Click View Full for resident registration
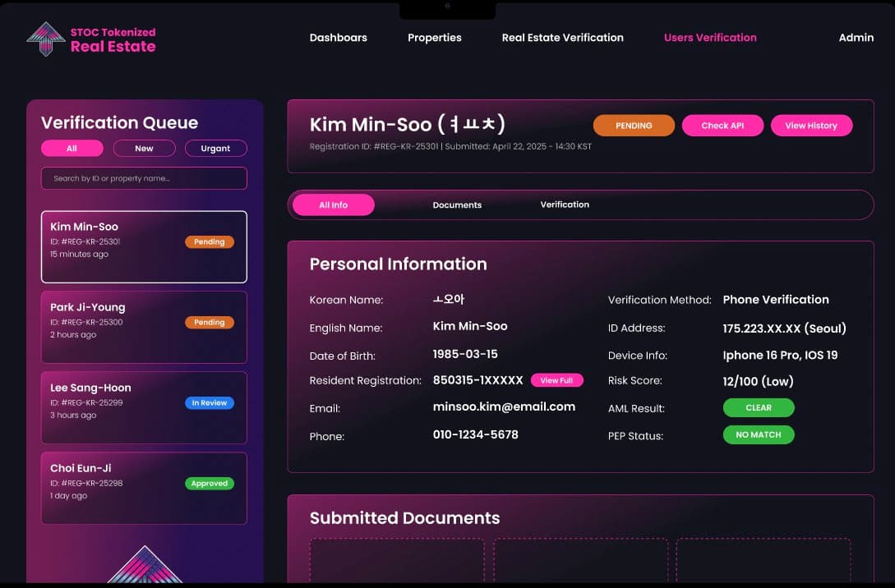The width and height of the screenshot is (895, 588). pyautogui.click(x=556, y=380)
